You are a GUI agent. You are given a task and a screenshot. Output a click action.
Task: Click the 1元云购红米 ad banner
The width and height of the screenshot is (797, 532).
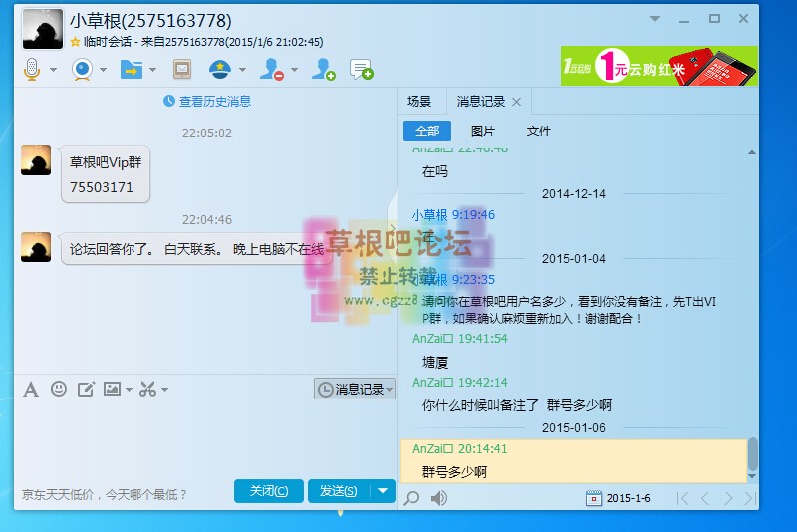(660, 66)
